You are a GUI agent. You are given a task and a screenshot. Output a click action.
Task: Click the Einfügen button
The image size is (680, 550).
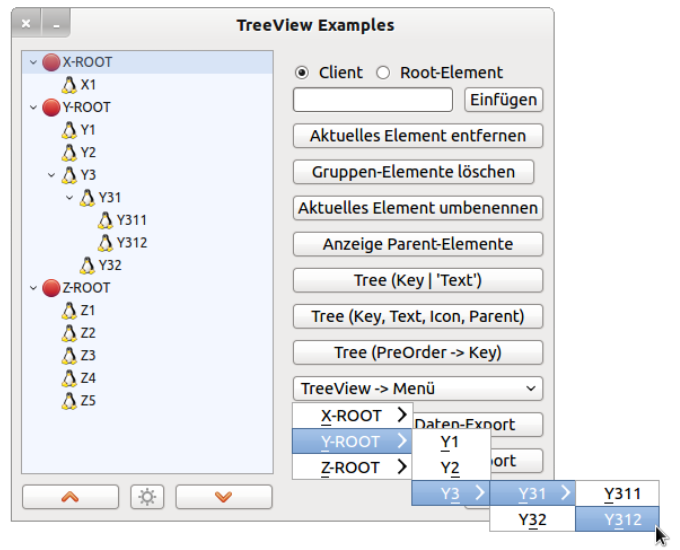503,99
